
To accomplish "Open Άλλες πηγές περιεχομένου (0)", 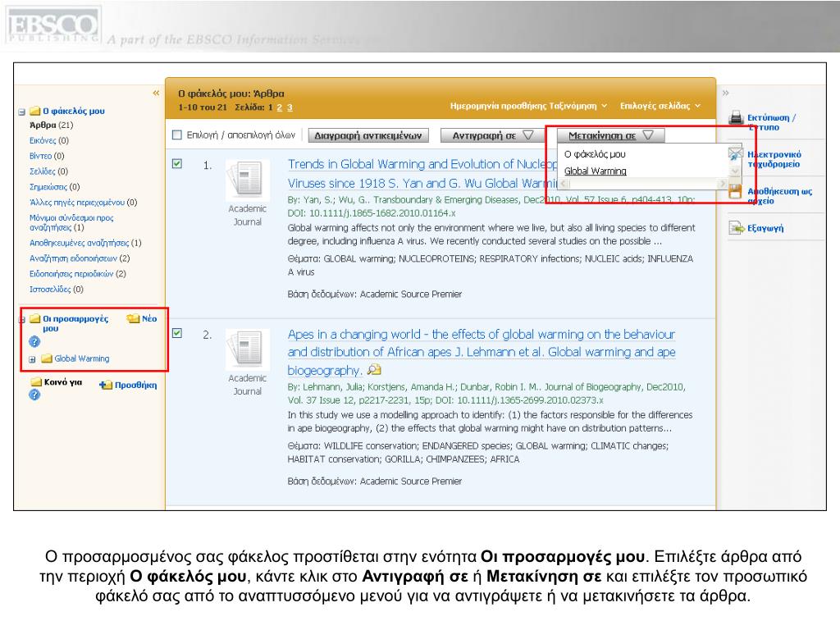I will click(83, 203).
